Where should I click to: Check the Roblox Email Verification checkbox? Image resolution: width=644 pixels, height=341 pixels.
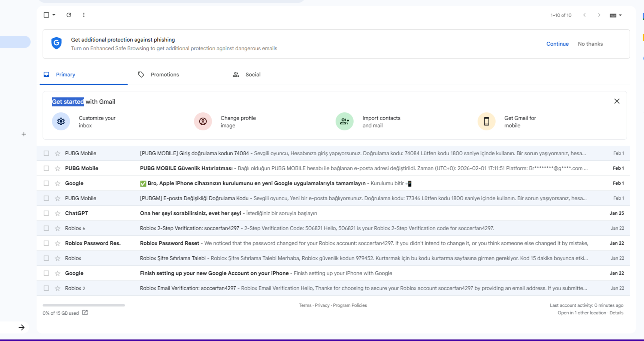point(46,288)
